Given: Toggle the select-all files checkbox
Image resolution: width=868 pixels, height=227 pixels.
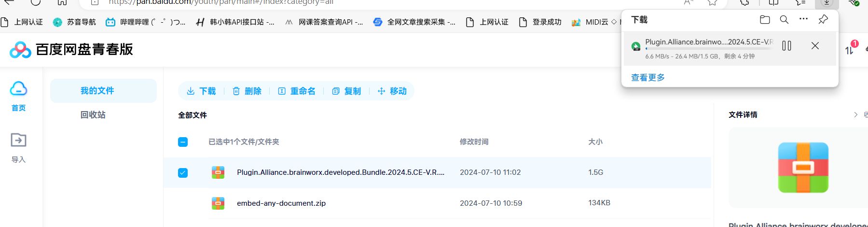Looking at the screenshot, I should 183,142.
